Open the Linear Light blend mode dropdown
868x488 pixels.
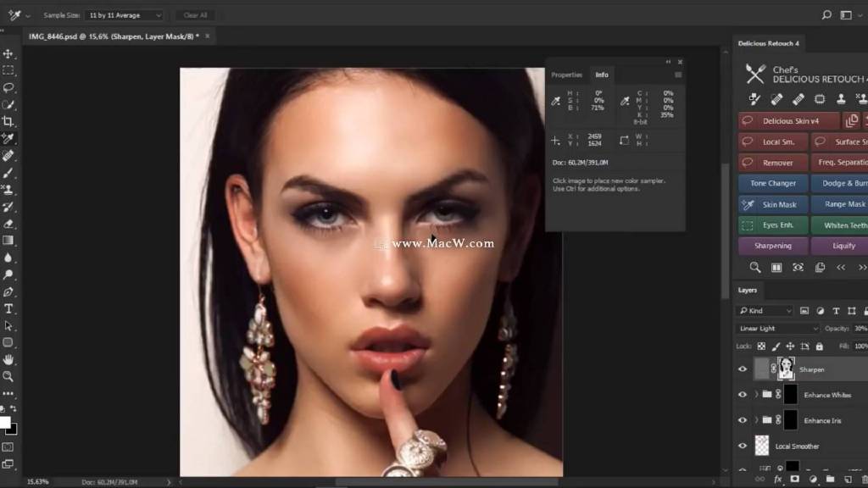[778, 329]
